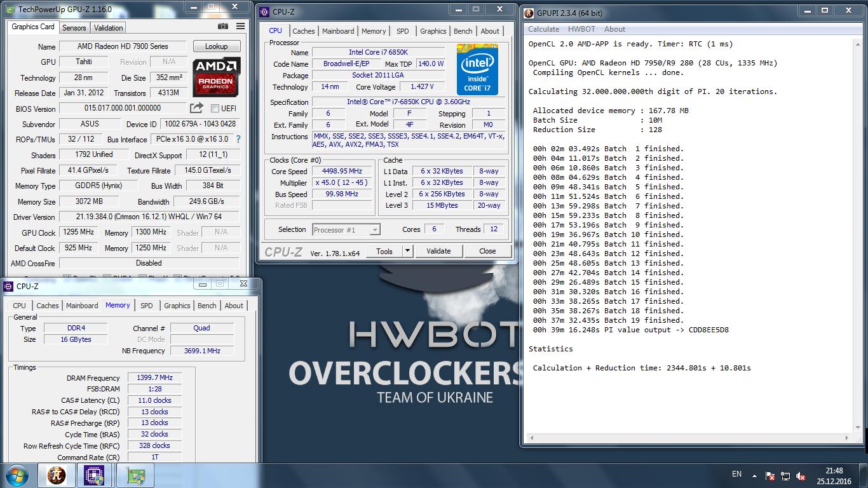Click the muted volume tray icon

[x=802, y=475]
